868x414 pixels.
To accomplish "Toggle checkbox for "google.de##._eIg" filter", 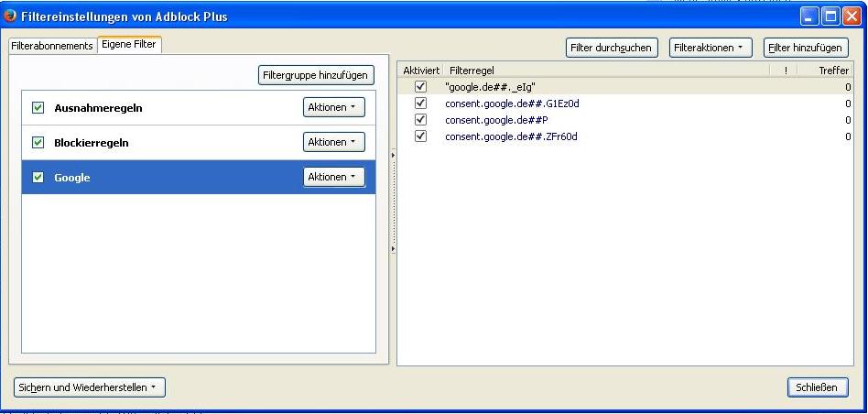I will 420,87.
